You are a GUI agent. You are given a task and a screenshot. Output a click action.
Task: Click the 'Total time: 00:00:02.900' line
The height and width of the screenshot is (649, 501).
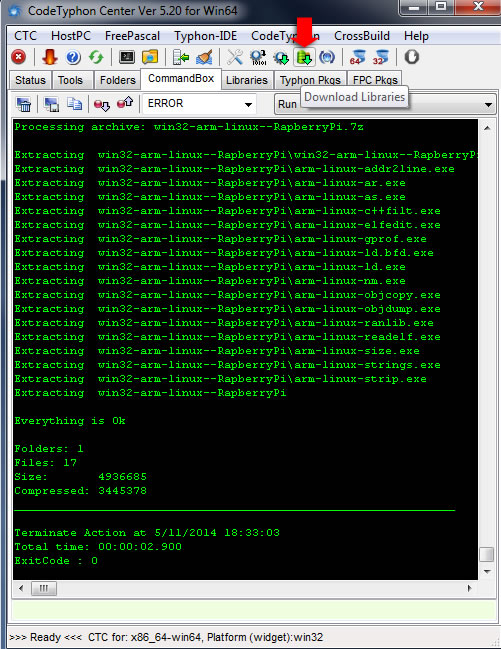98,547
